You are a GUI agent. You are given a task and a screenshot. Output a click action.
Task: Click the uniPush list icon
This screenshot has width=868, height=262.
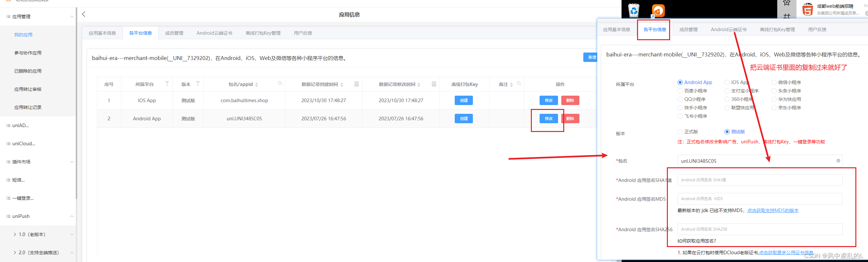pyautogui.click(x=8, y=216)
